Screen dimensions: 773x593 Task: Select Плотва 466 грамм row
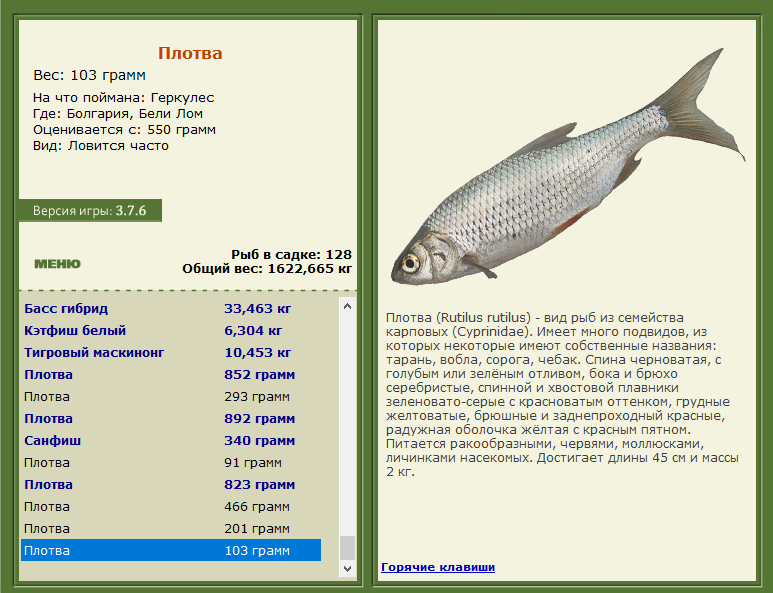click(171, 507)
